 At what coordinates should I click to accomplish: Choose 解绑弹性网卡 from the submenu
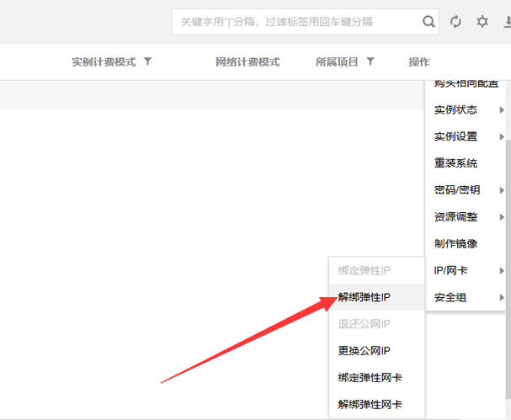[376, 404]
